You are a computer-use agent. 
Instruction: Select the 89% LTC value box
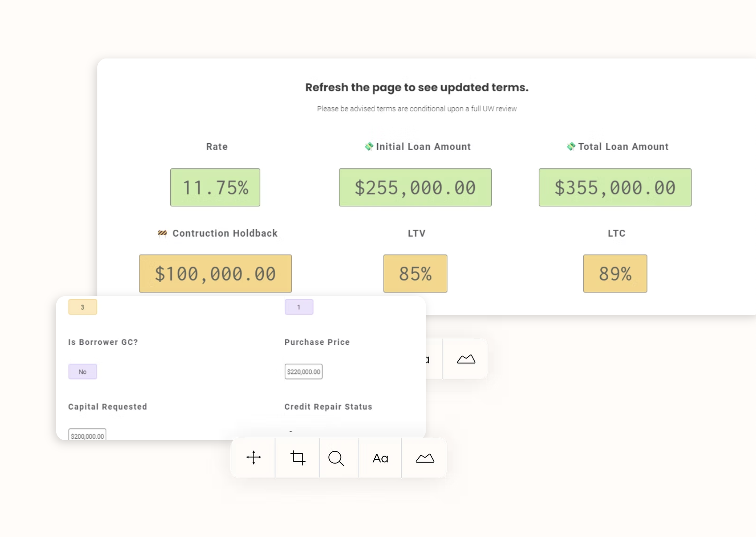tap(615, 274)
